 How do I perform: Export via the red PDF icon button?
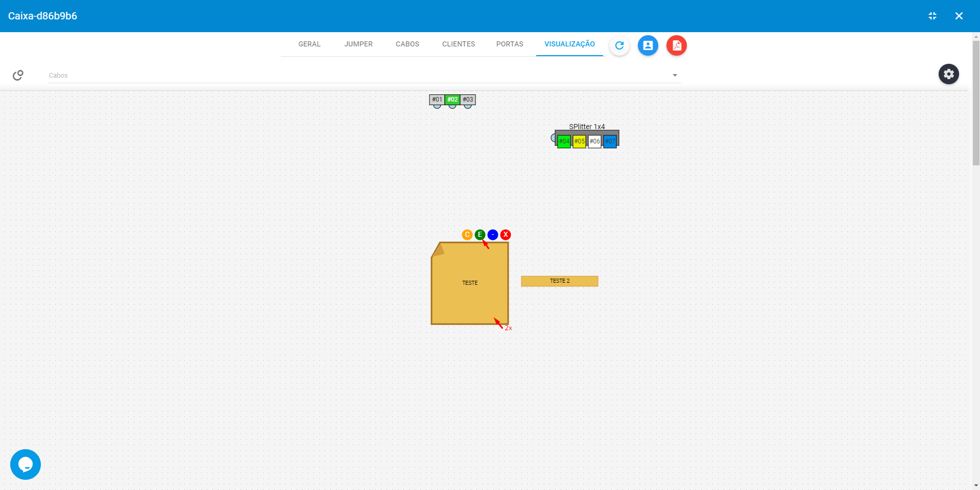coord(677,45)
